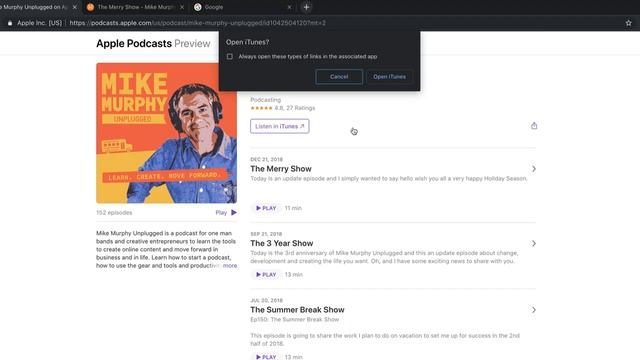
Task: Close The Merry Show tab
Action: (x=182, y=7)
